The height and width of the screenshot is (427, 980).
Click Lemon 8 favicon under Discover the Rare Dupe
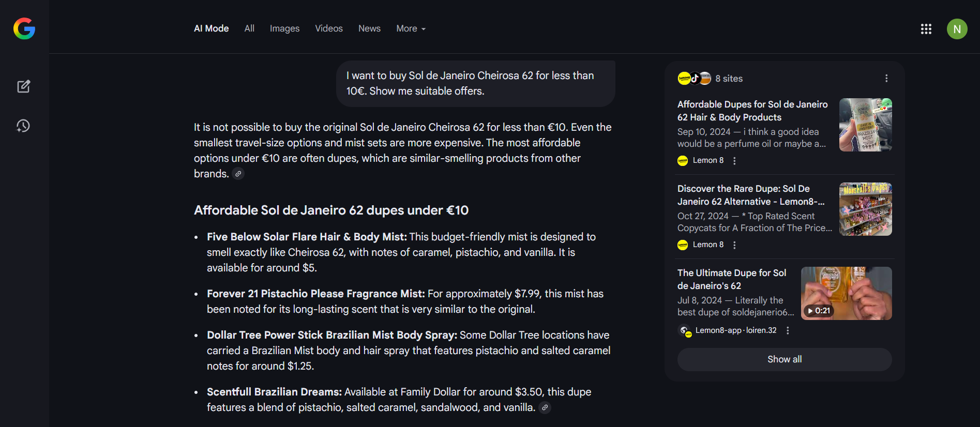(x=683, y=245)
